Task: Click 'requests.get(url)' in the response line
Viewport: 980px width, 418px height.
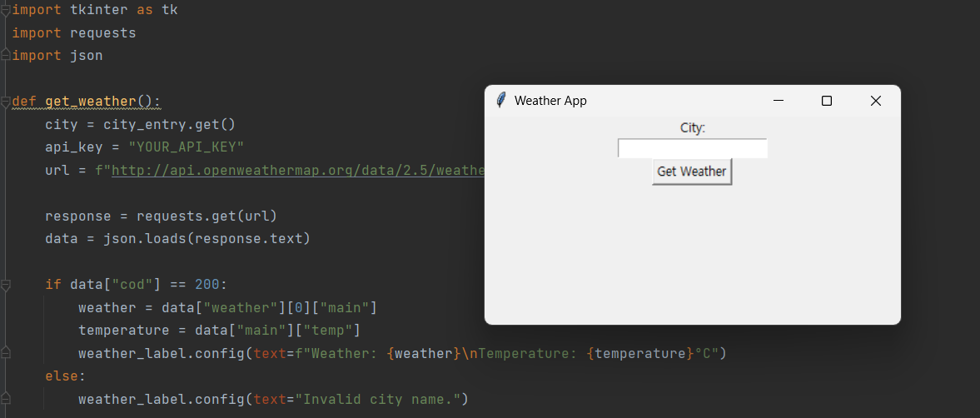Action: 206,216
